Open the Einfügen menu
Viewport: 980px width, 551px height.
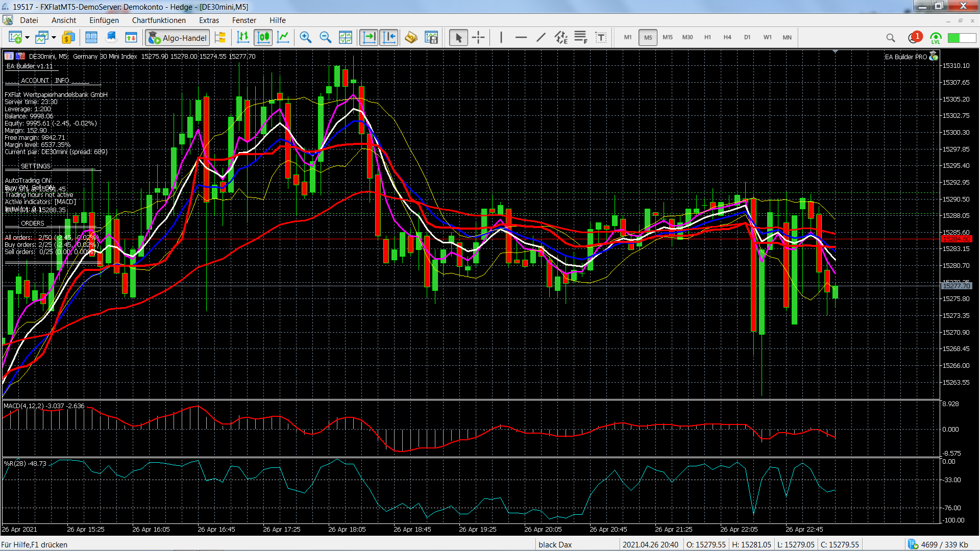(104, 20)
